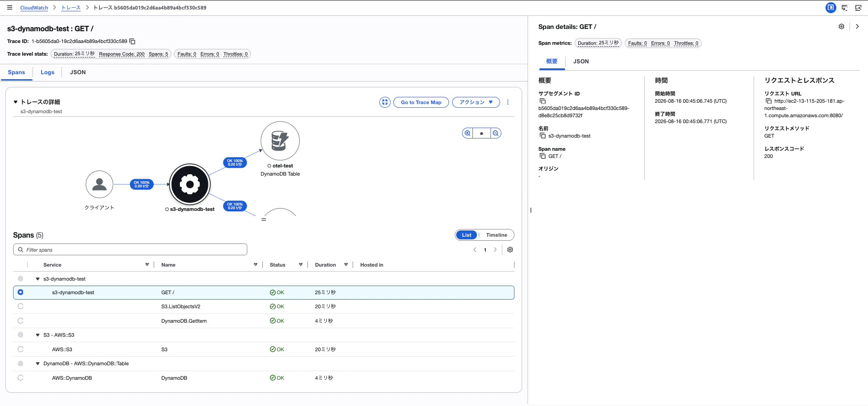Screen dimensions: 868x406
Task: Select the GET / span radio button
Action: [20, 292]
